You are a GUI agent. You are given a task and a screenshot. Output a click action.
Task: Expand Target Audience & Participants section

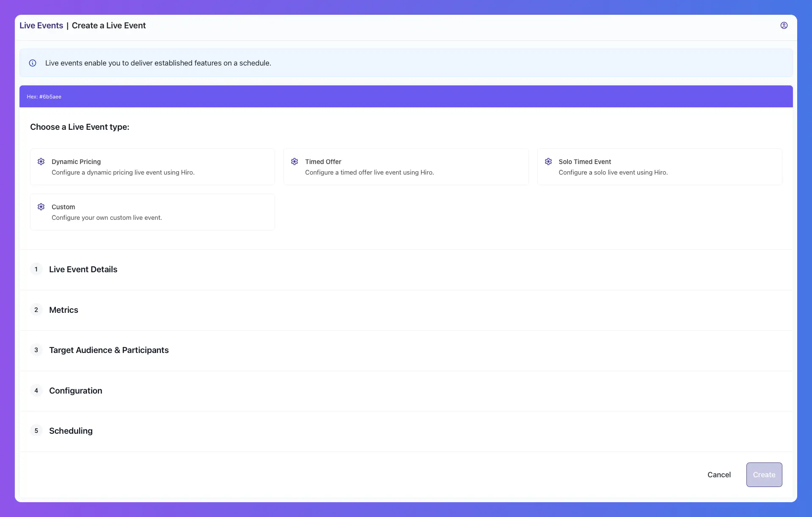pos(406,350)
